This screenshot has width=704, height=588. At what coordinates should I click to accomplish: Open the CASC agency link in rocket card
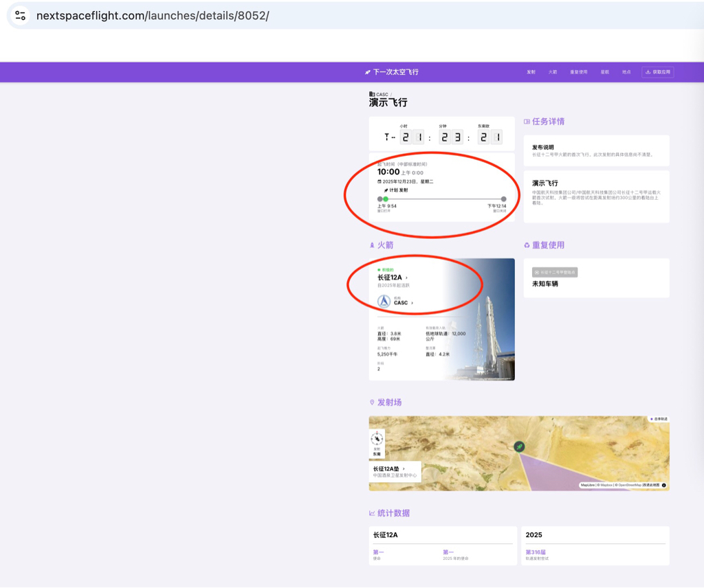(401, 303)
